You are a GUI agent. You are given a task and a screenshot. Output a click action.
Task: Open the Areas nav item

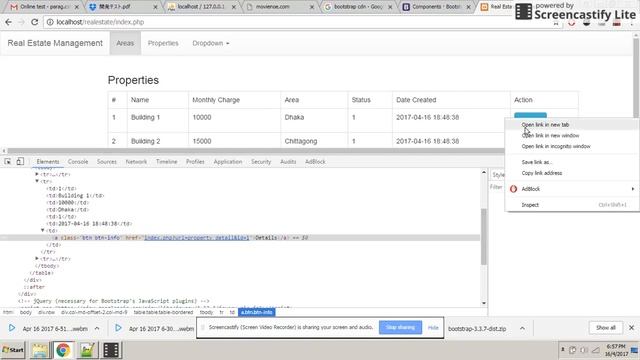[125, 43]
